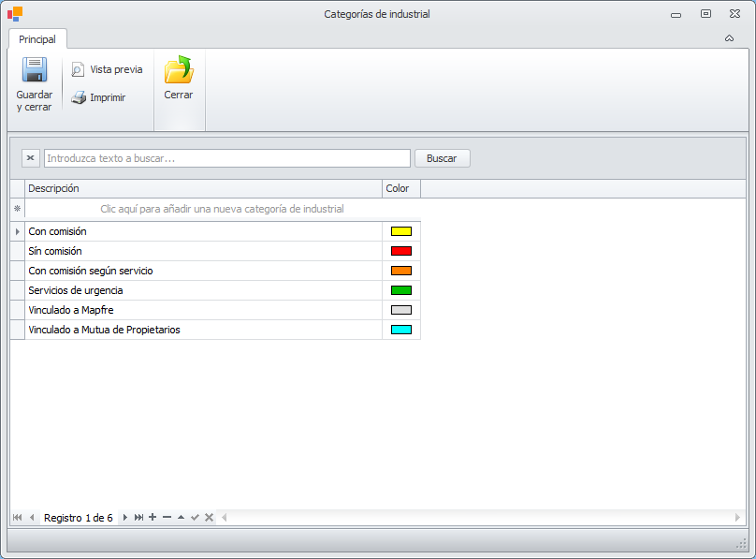
Task: Select Con comisión según servicio row
Action: point(215,271)
